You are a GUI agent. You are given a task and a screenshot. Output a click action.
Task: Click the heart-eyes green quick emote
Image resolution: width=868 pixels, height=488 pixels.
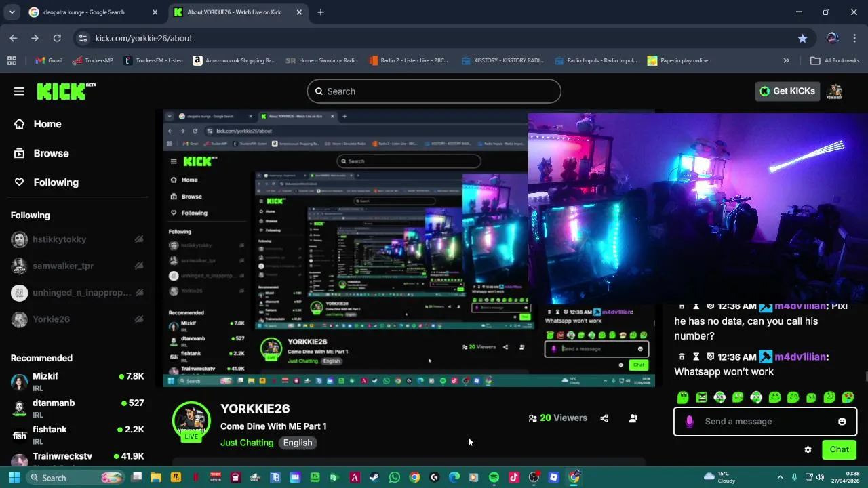click(848, 397)
